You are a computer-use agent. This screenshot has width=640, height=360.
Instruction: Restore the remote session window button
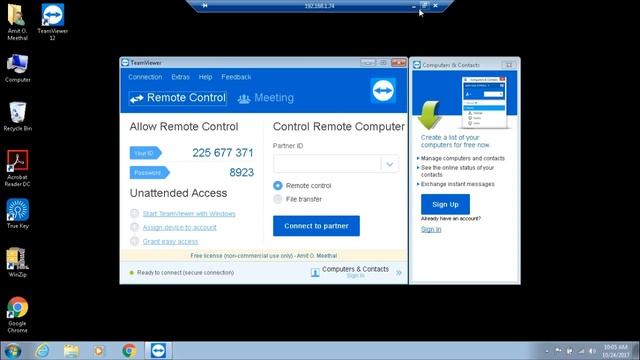[x=424, y=5]
